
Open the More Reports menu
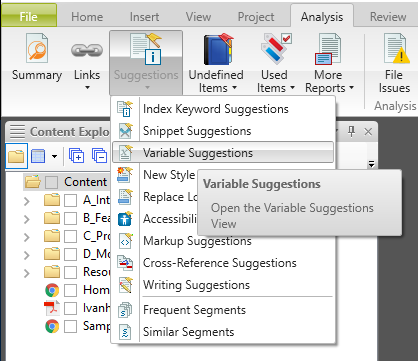pos(329,63)
